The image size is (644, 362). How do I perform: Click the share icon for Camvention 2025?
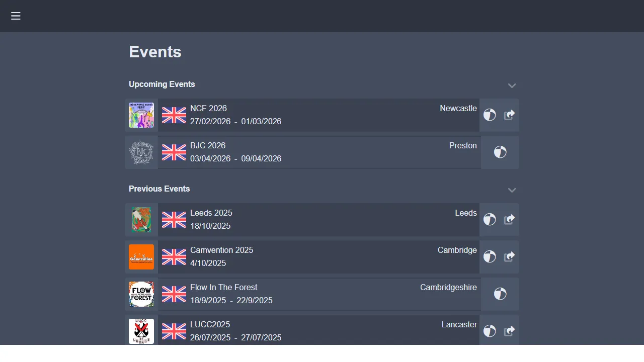(509, 256)
